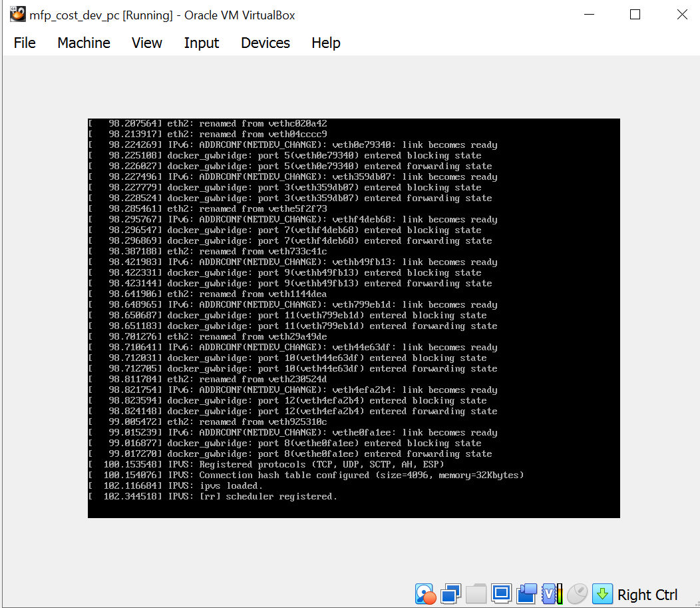Click the line 'eth2: renamed from vethc020a42'
This screenshot has height=608, width=700.
click(208, 123)
